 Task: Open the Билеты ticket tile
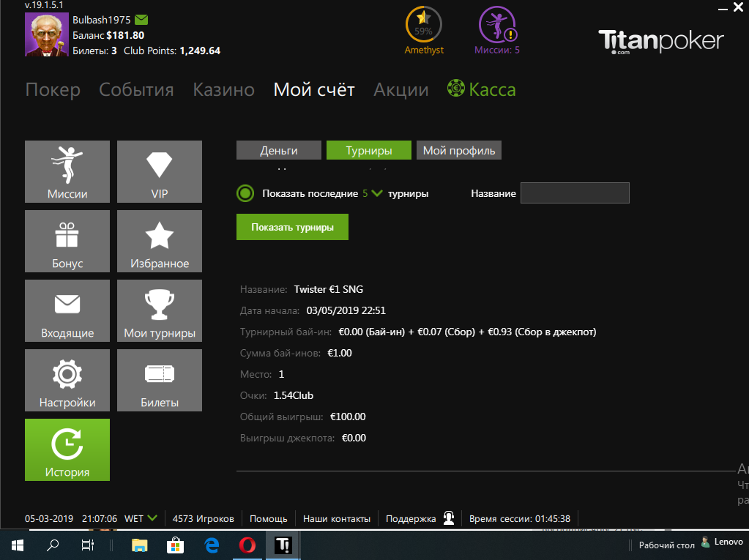[160, 380]
